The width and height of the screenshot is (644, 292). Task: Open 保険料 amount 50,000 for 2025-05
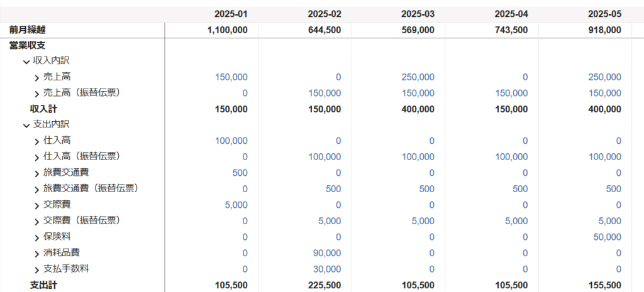(608, 237)
